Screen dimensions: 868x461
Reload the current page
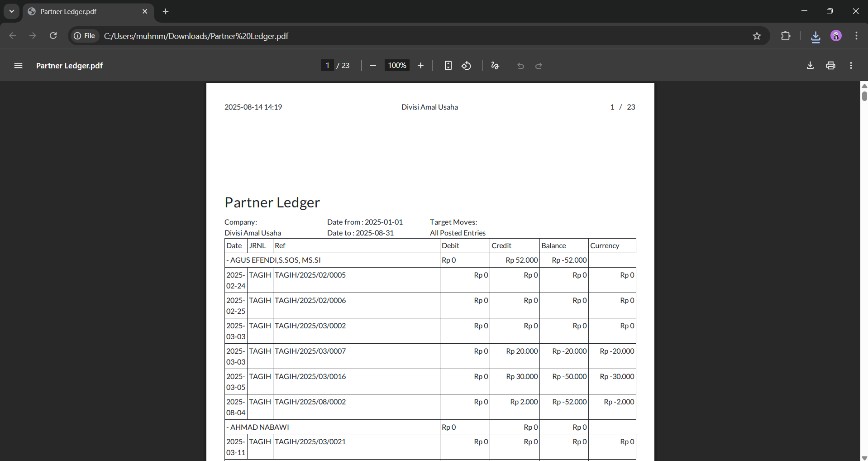53,36
